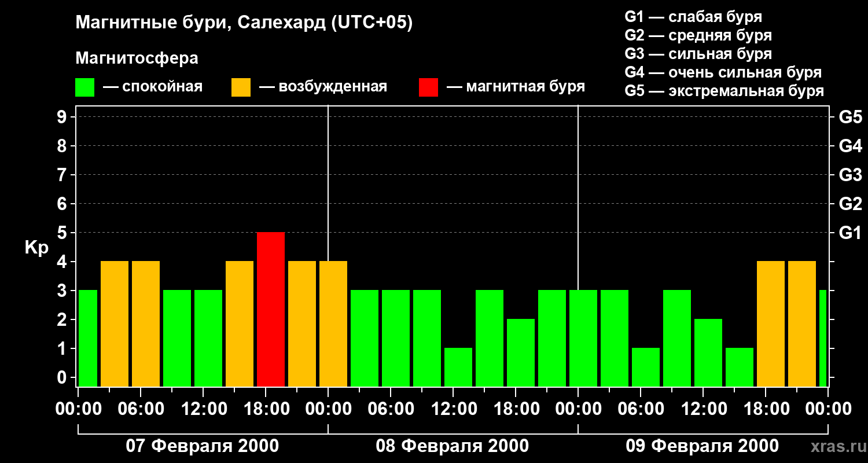Click the '12:00' time label above 08 Февраля
This screenshot has width=868, height=463.
pyautogui.click(x=453, y=409)
